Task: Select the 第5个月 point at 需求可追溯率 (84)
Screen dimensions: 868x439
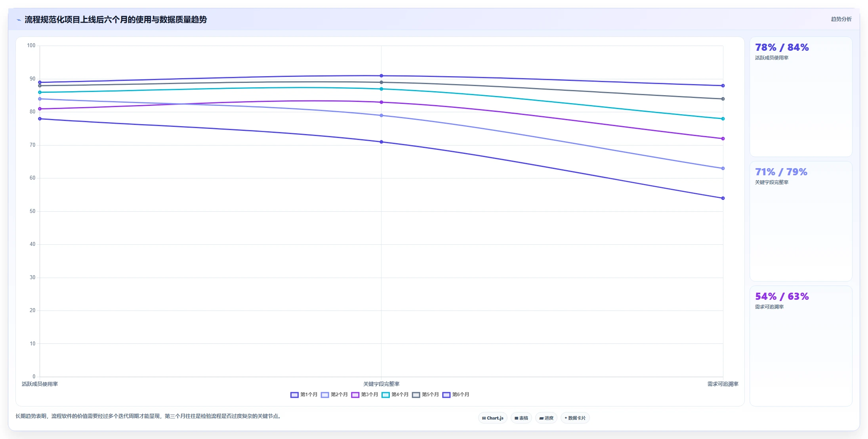Action: pyautogui.click(x=723, y=99)
